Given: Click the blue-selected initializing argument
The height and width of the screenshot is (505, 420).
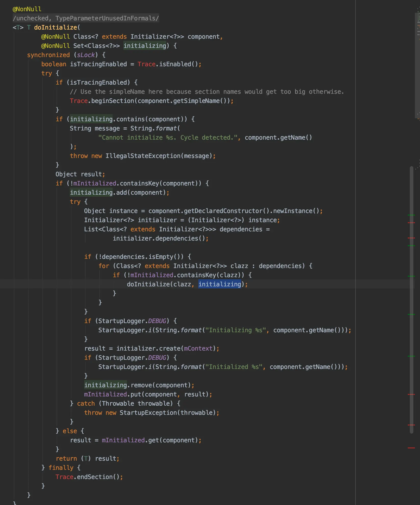Looking at the screenshot, I should [220, 284].
